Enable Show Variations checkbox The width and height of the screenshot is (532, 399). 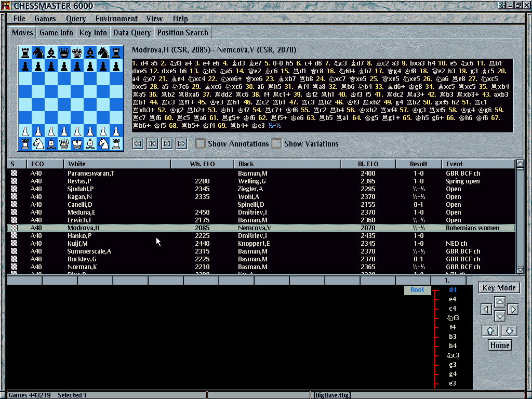point(277,143)
